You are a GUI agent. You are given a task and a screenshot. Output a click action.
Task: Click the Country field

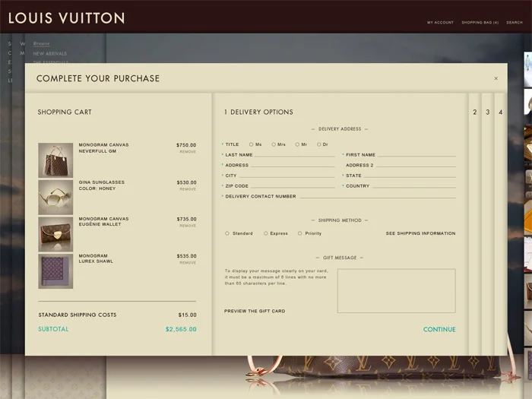click(413, 186)
